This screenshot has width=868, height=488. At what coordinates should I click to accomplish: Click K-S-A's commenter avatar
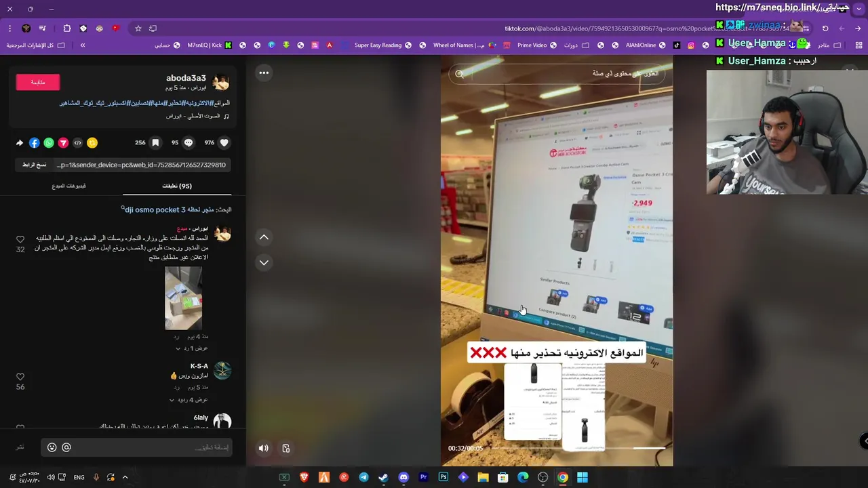(x=222, y=371)
